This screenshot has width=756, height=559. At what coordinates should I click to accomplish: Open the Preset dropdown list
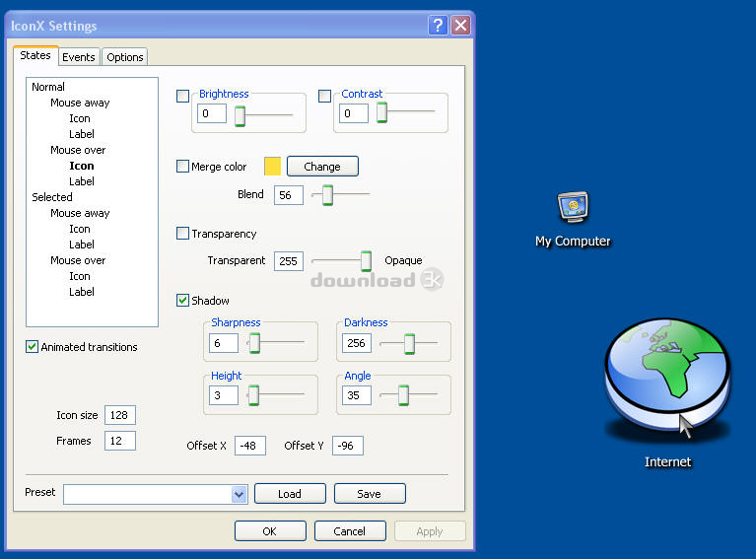(x=239, y=494)
